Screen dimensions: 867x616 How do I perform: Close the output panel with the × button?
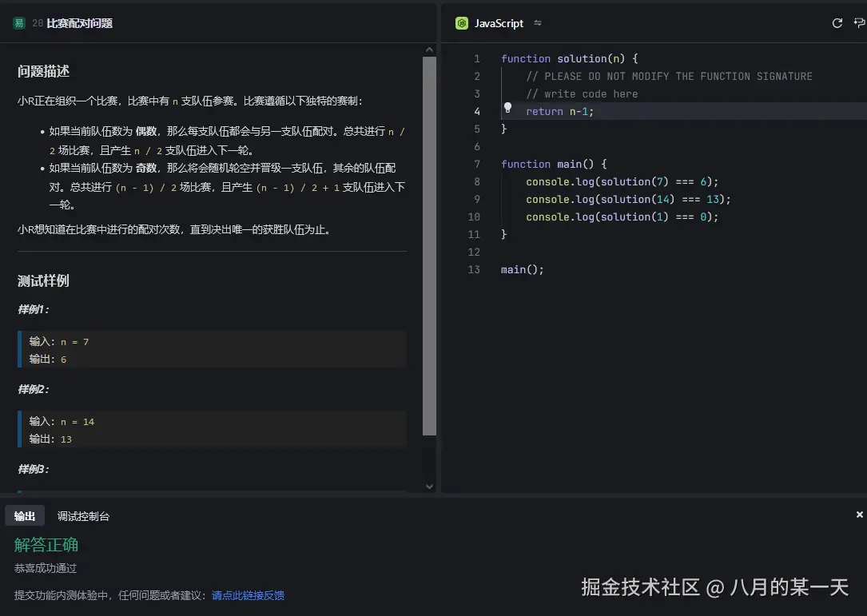(859, 515)
